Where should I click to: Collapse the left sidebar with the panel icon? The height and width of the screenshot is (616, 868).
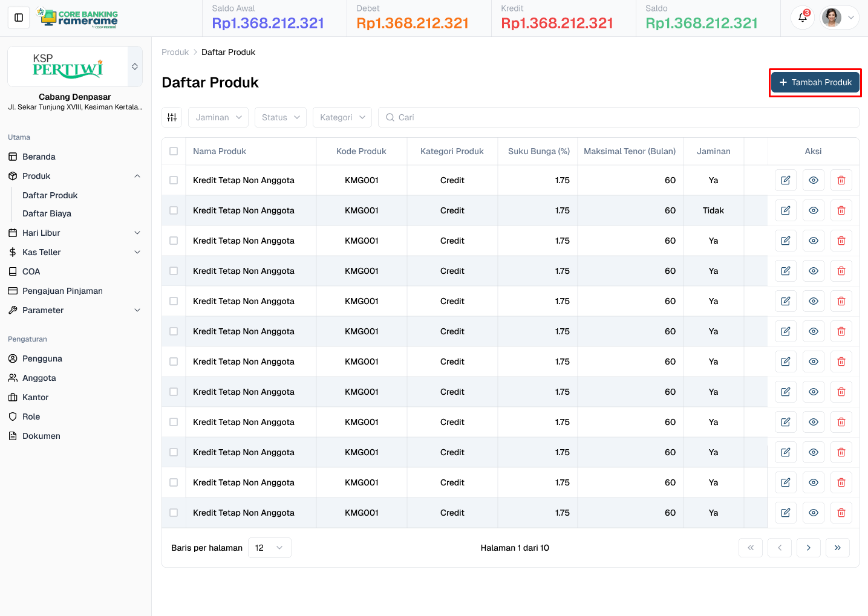(18, 17)
